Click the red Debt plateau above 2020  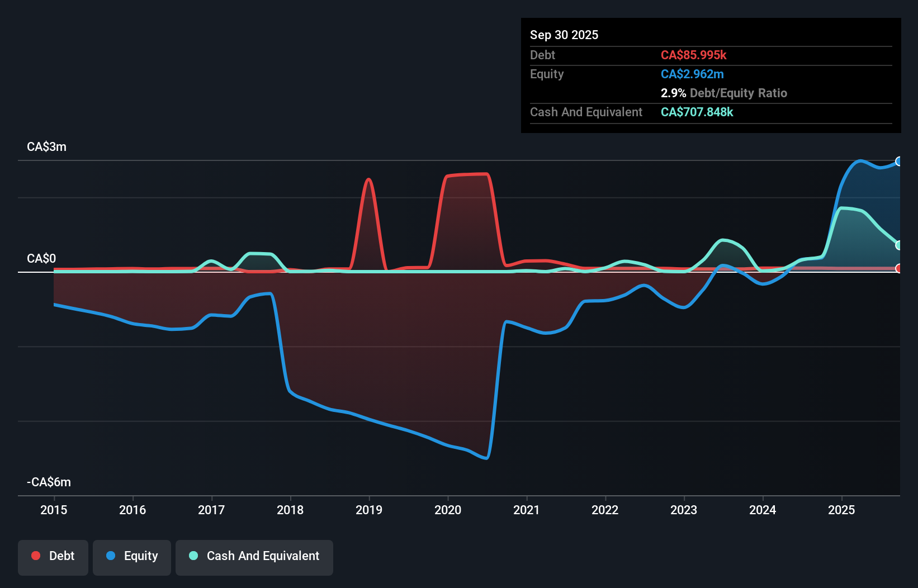click(467, 175)
